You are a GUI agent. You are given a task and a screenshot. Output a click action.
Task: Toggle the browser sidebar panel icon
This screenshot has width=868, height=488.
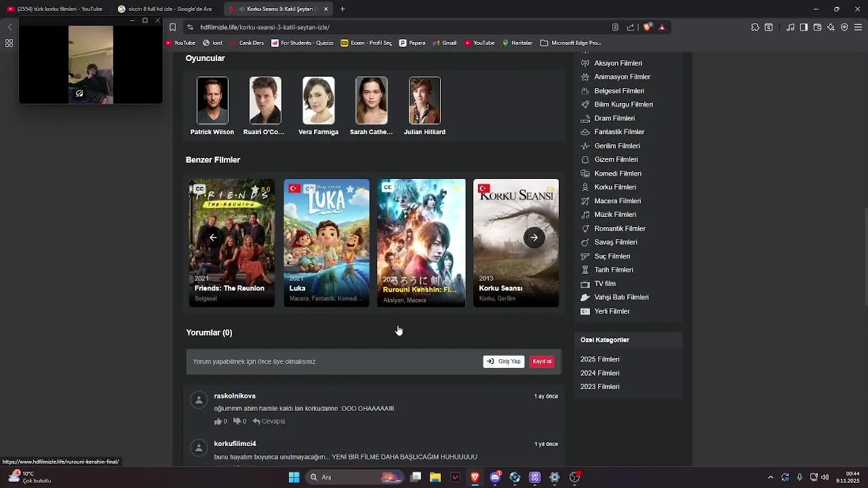[x=804, y=27]
